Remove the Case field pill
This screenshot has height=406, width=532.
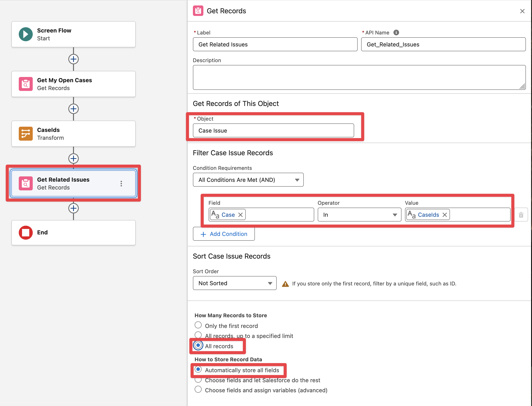[240, 215]
